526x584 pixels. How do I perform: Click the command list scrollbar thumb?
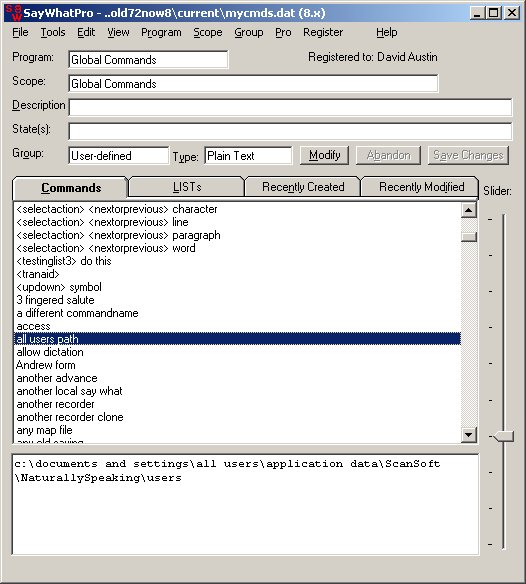(x=469, y=237)
